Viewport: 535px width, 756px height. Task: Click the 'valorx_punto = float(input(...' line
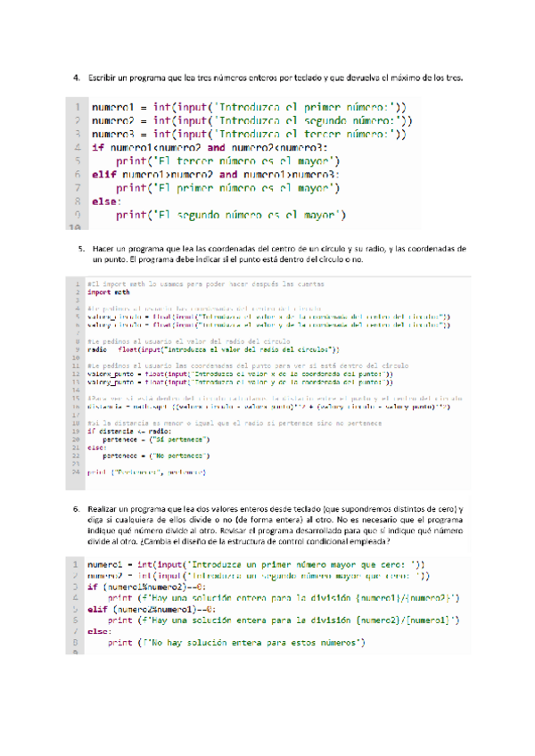(240, 374)
